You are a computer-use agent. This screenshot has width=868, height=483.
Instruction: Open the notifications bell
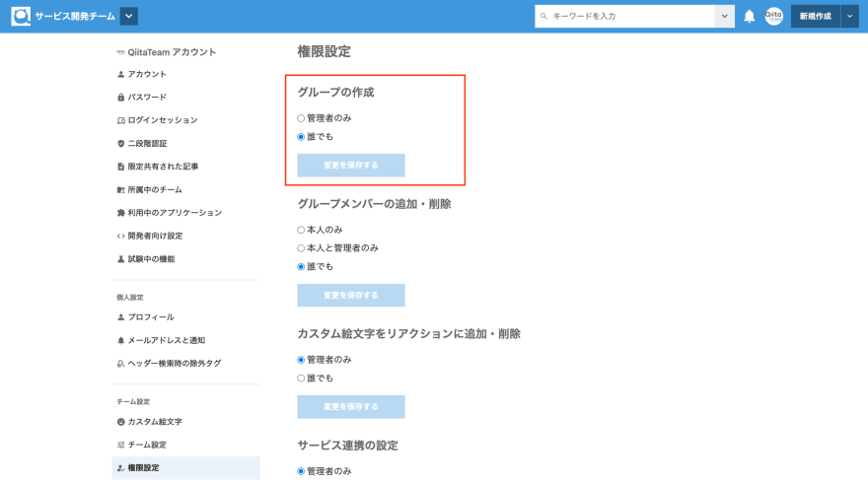click(x=749, y=16)
